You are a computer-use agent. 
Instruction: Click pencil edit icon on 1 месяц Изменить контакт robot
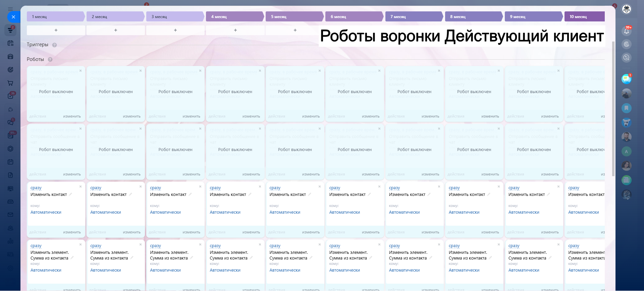point(70,194)
